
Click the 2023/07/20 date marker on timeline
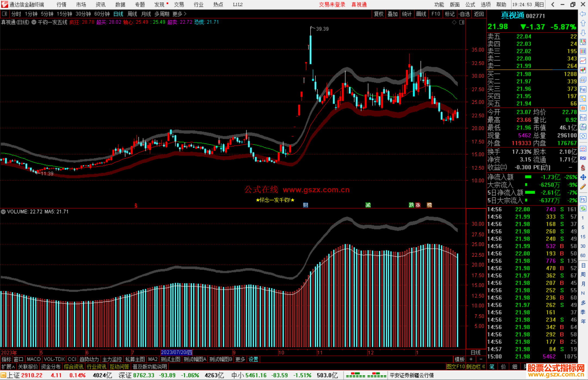[176, 352]
